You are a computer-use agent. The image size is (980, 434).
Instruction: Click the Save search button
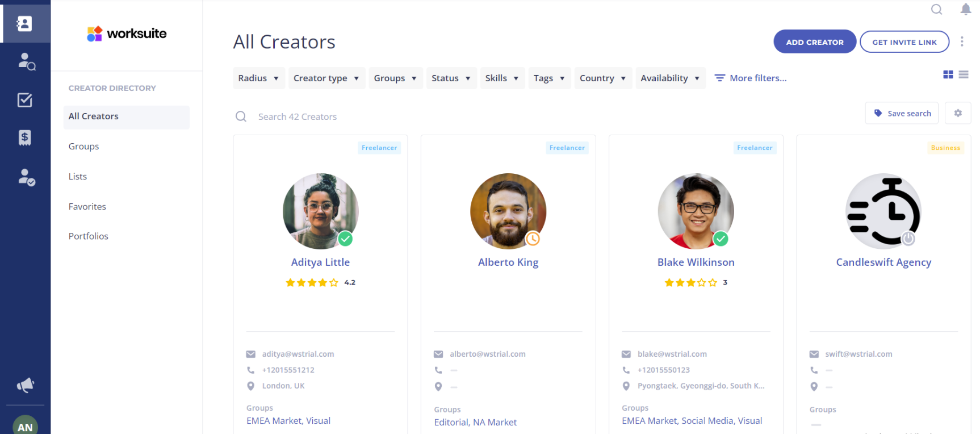tap(902, 113)
